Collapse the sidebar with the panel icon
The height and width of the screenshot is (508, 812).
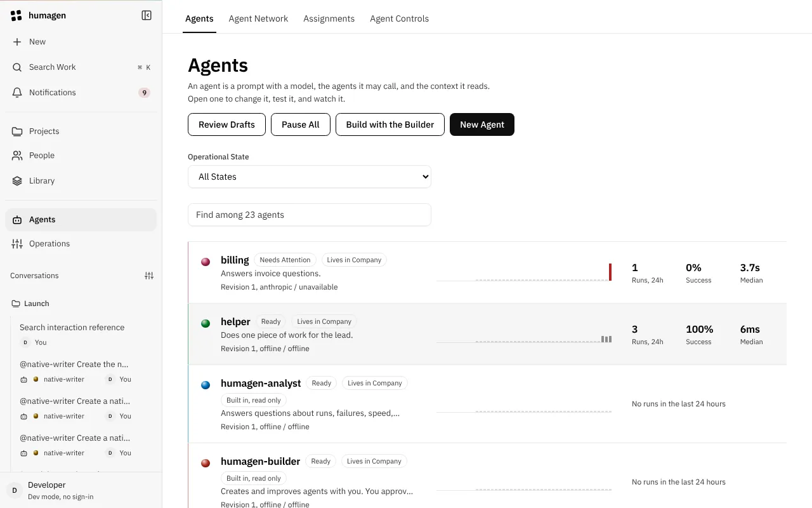147,15
